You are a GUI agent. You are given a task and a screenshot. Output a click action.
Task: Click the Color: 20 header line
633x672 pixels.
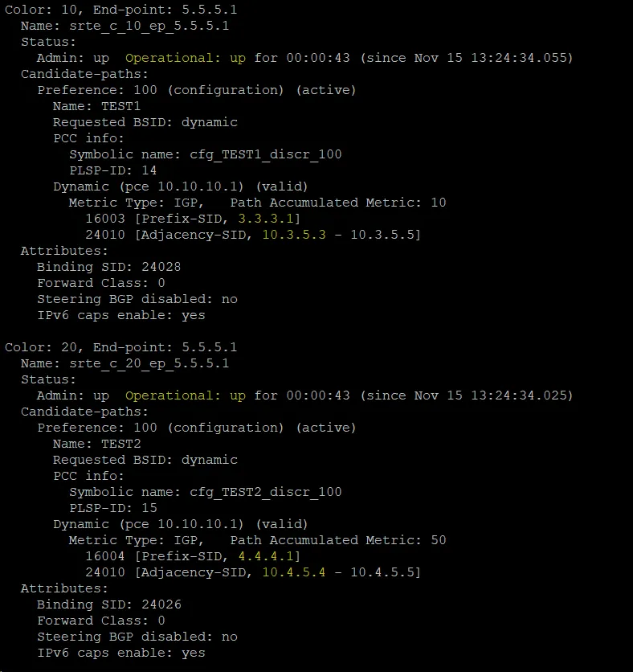click(x=120, y=347)
